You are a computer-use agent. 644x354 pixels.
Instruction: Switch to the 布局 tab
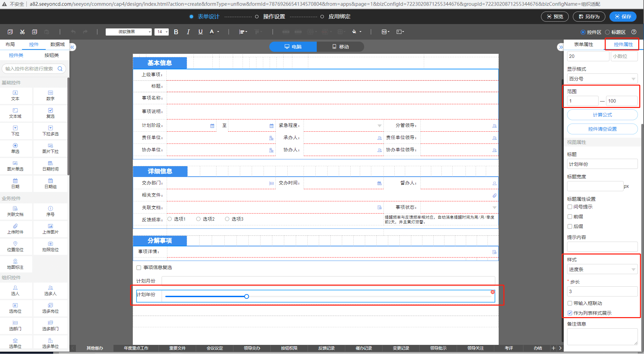click(10, 44)
